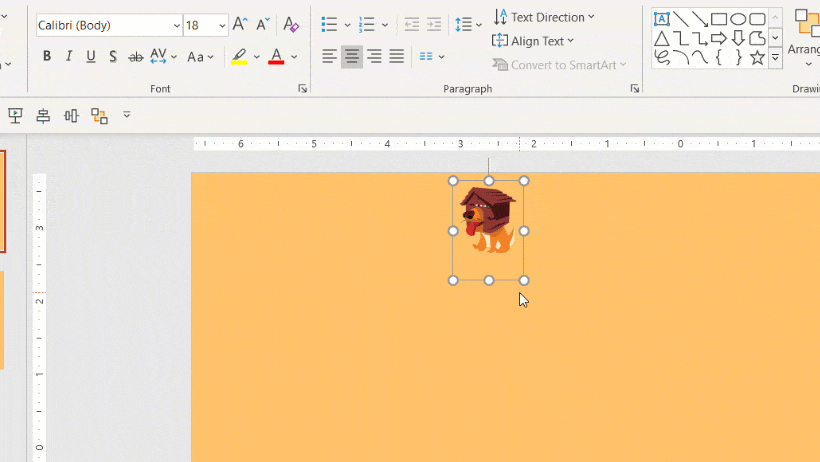Clear All Formatting
Screen dimensions: 820x462
coord(291,24)
